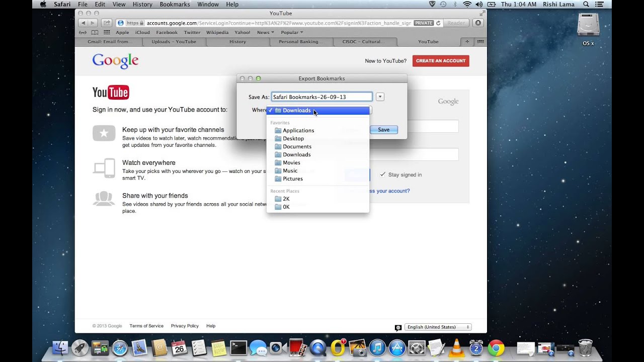Open App Store in the Dock
Viewport: 644px width, 362px height.
point(397,348)
